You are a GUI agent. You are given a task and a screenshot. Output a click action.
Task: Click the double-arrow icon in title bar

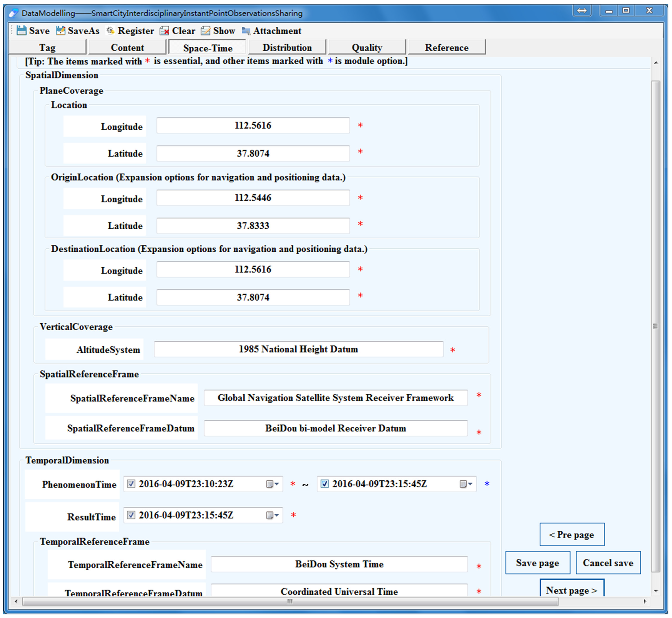(582, 11)
